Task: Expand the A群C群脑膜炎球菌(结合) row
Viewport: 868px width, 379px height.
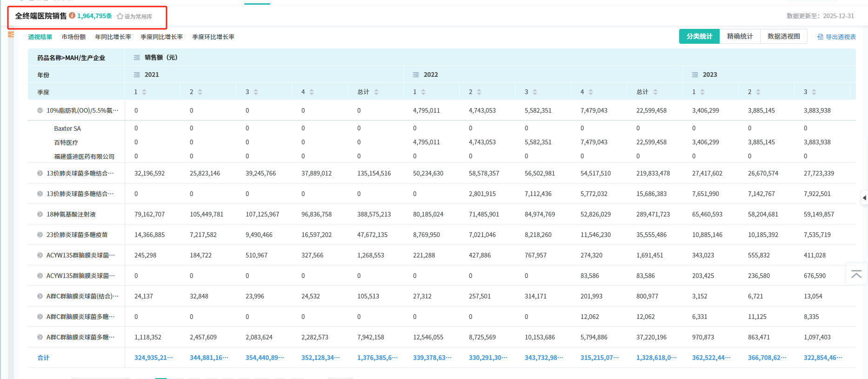Action: (40, 296)
